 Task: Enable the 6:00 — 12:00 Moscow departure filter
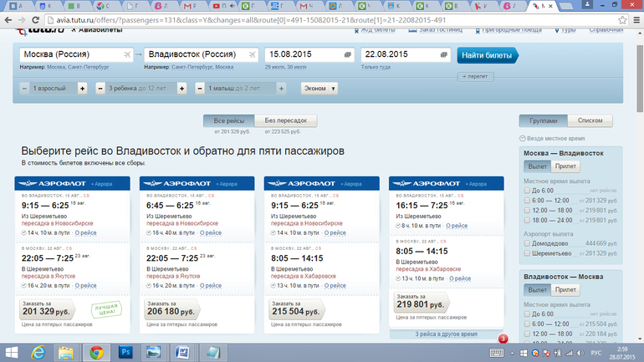coord(527,201)
